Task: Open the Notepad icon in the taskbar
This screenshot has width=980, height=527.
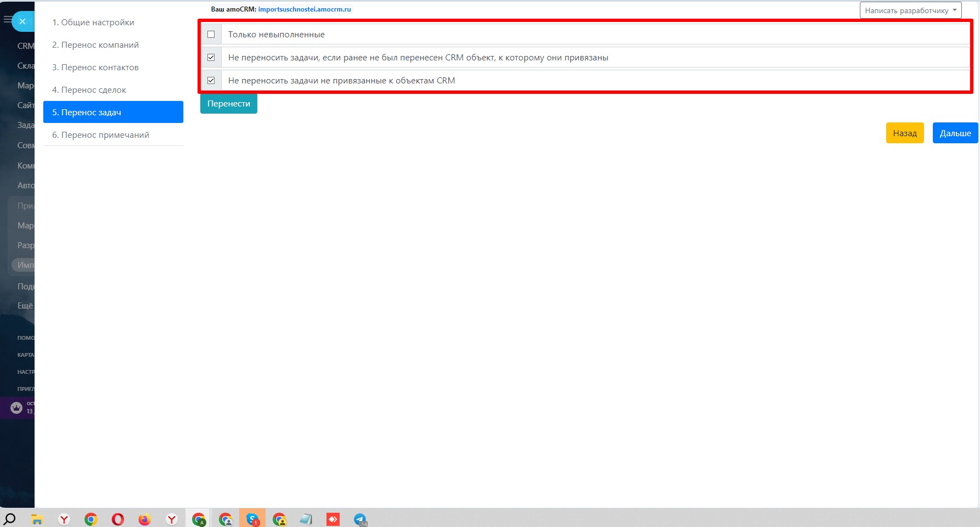Action: [306, 519]
